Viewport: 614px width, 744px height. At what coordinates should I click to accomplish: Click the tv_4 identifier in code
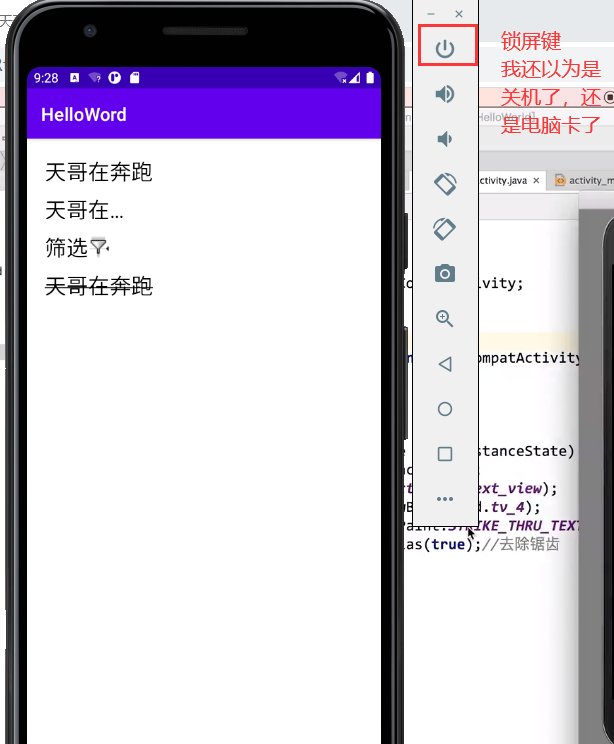507,507
